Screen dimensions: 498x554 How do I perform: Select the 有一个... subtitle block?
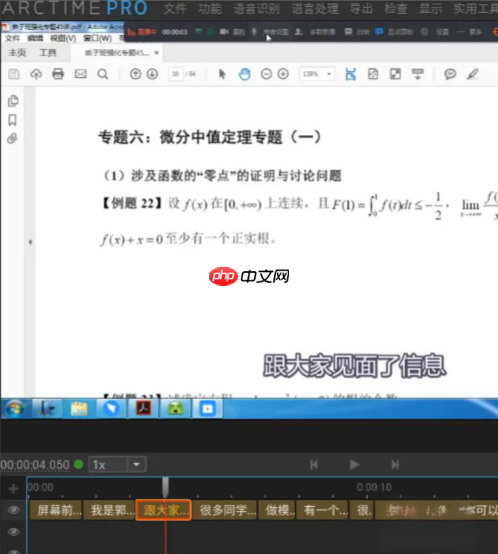point(322,510)
